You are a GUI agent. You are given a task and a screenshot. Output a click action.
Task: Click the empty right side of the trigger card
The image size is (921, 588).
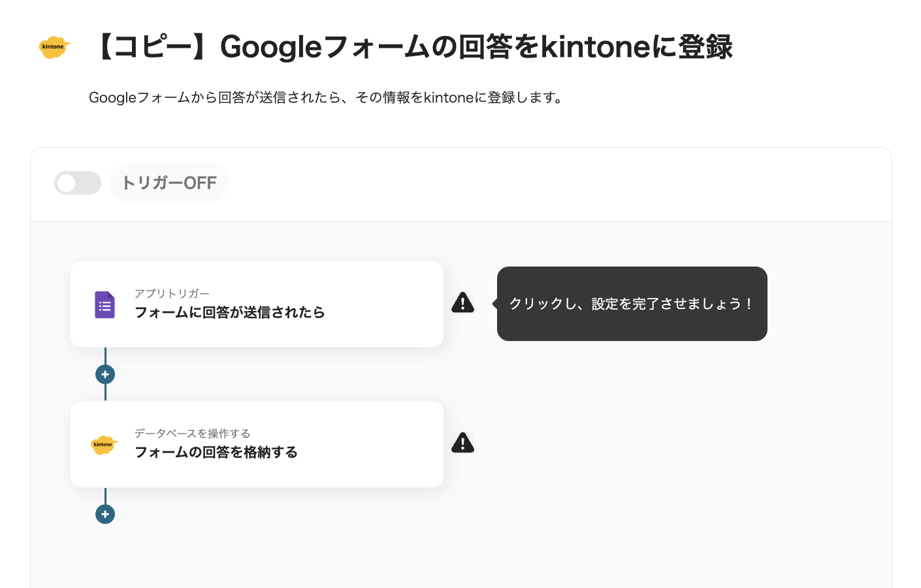click(x=392, y=304)
